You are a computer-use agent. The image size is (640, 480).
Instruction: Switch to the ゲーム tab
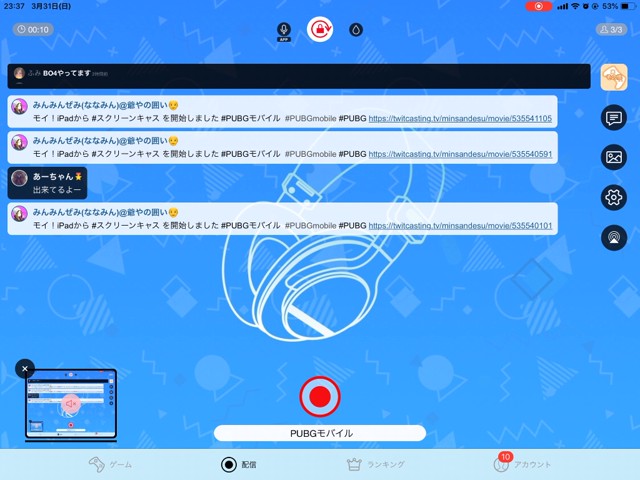[110, 464]
